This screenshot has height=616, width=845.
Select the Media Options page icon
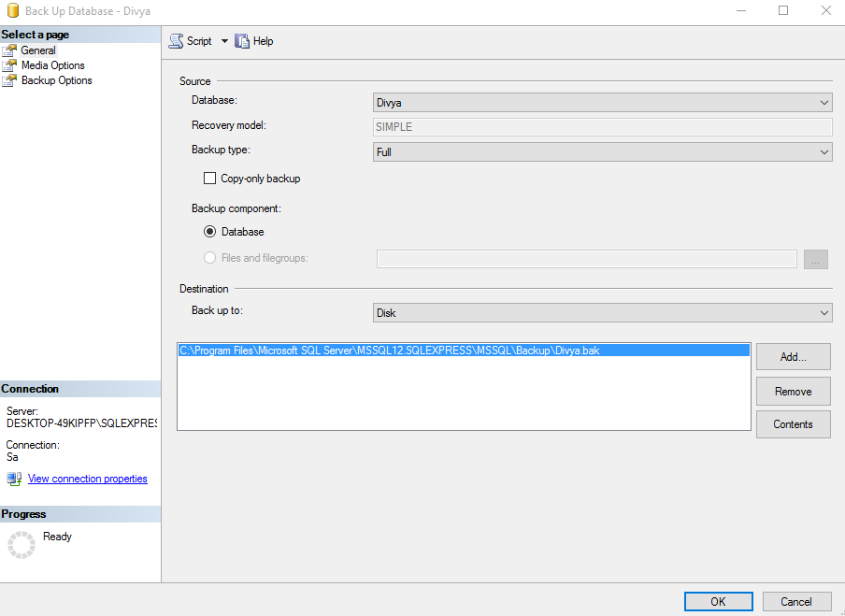9,65
